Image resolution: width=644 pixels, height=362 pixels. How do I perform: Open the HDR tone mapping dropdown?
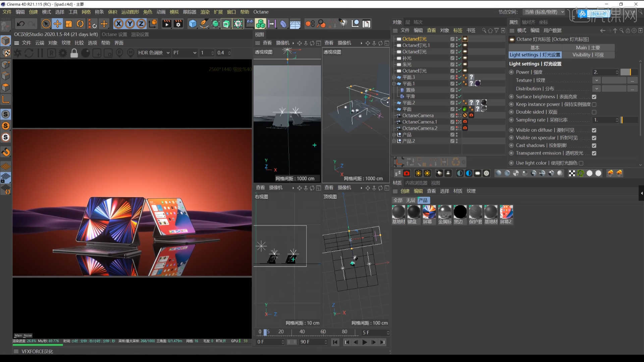pyautogui.click(x=154, y=53)
